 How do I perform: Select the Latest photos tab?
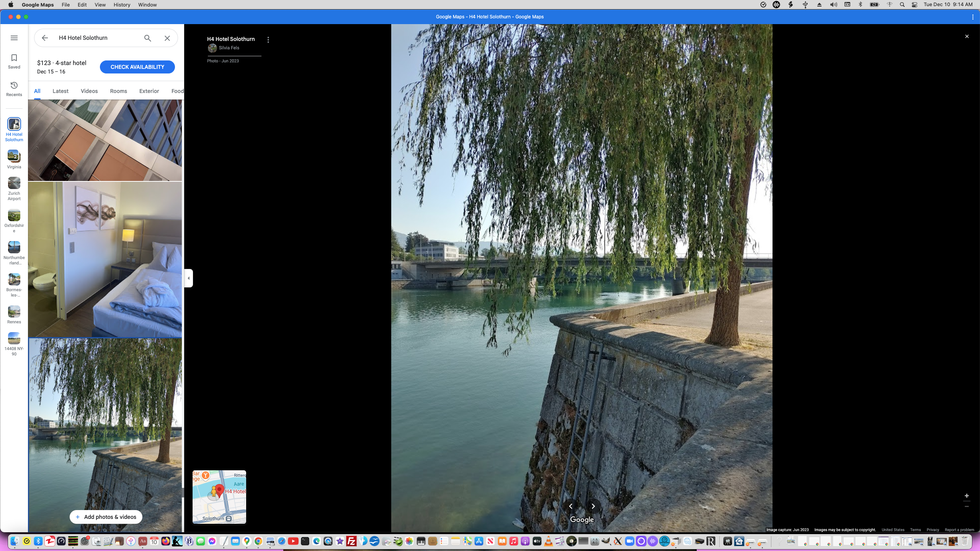(x=60, y=91)
